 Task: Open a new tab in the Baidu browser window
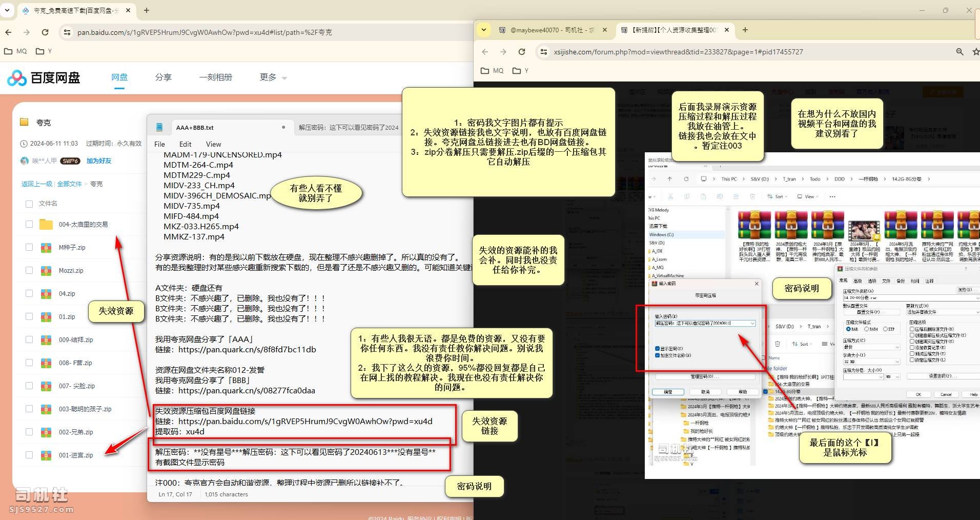coord(146,10)
